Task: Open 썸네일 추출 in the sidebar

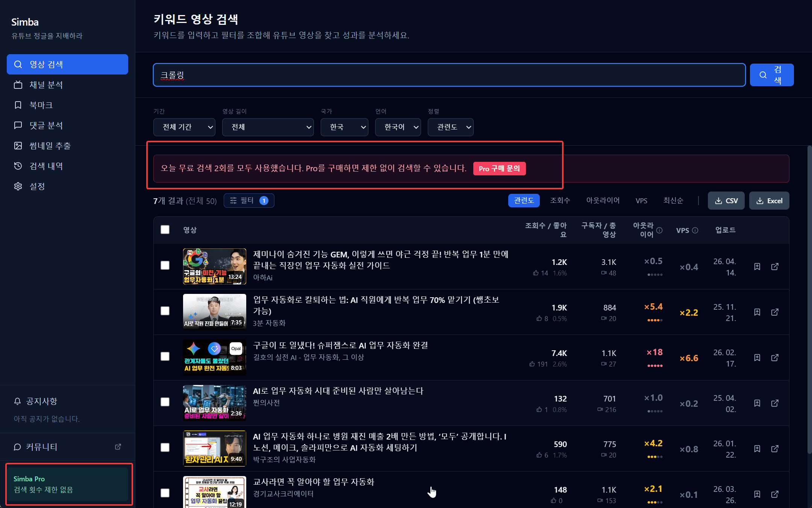Action: point(67,146)
